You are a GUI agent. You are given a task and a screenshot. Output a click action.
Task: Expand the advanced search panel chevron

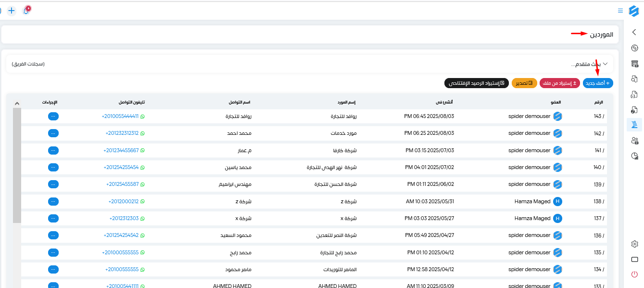(605, 64)
